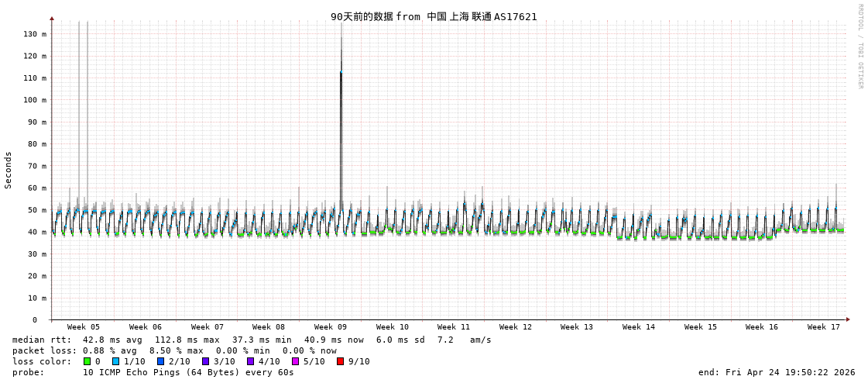The height and width of the screenshot is (383, 868).
Task: Click the packet loss statistics line
Action: click(x=174, y=350)
